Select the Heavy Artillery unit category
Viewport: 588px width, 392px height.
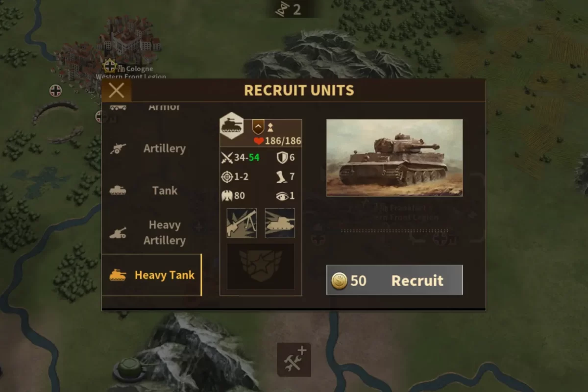[152, 233]
